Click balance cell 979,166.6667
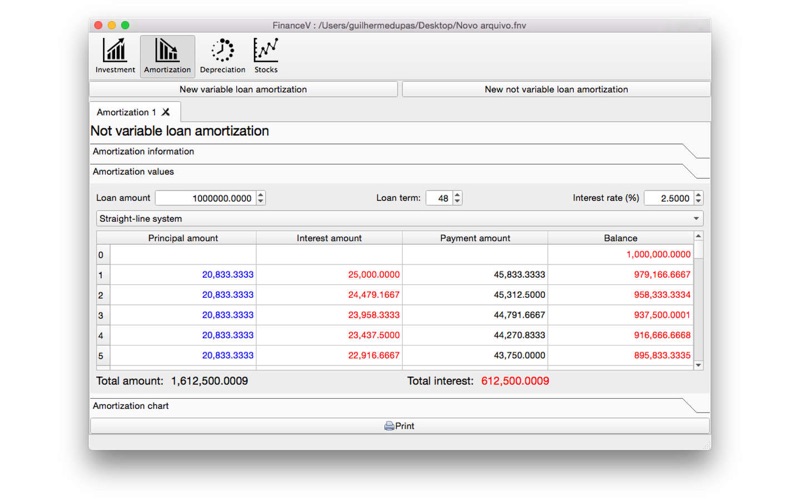Image resolution: width=800 pixels, height=500 pixels. tap(620, 275)
